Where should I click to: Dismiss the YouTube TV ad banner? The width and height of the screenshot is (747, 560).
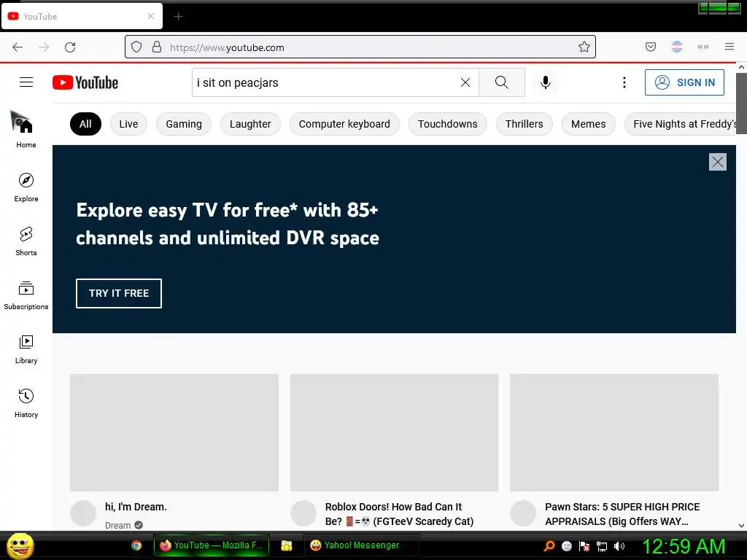click(x=718, y=162)
